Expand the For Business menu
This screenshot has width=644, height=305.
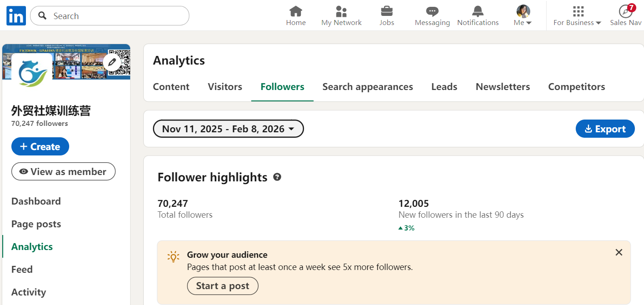578,16
